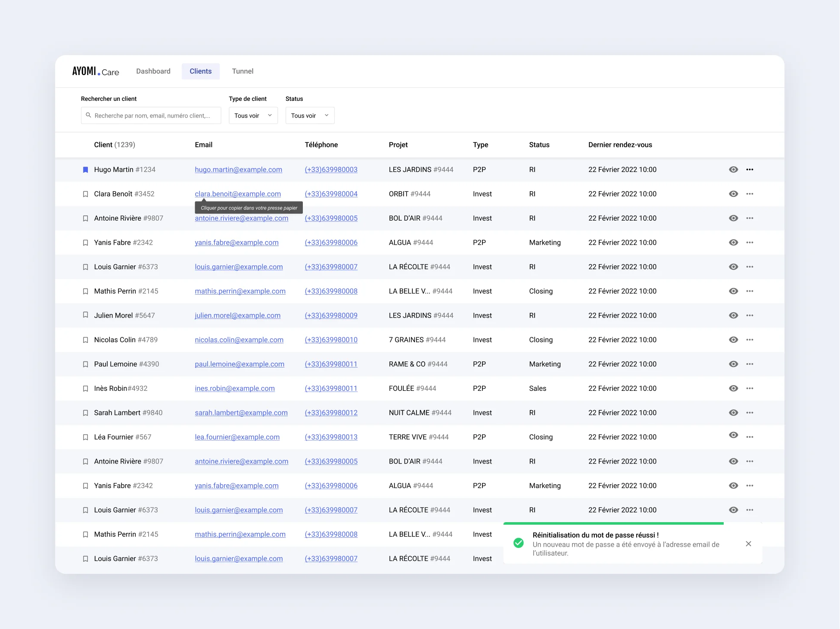Click the Dernier rendez-vous column header
The height and width of the screenshot is (629, 840).
[620, 145]
